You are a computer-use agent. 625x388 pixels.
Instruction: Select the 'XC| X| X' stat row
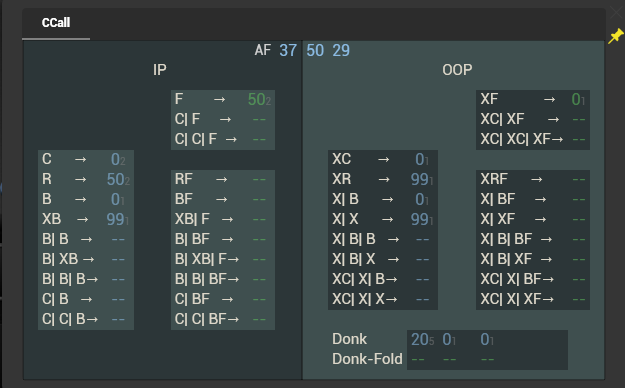pos(383,299)
